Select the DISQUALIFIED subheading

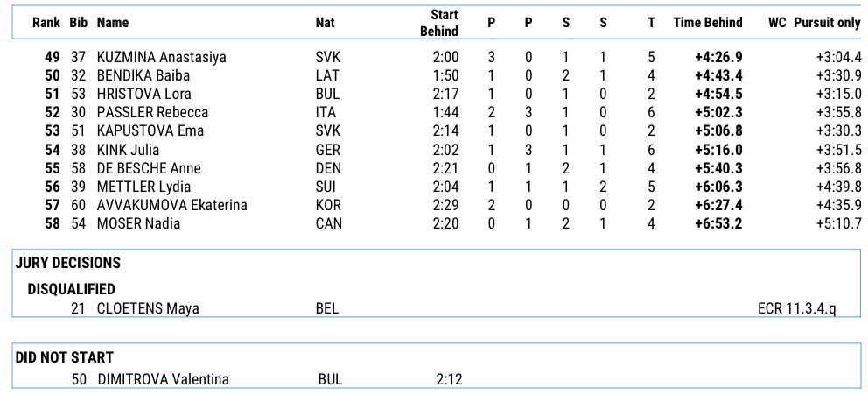coord(71,289)
